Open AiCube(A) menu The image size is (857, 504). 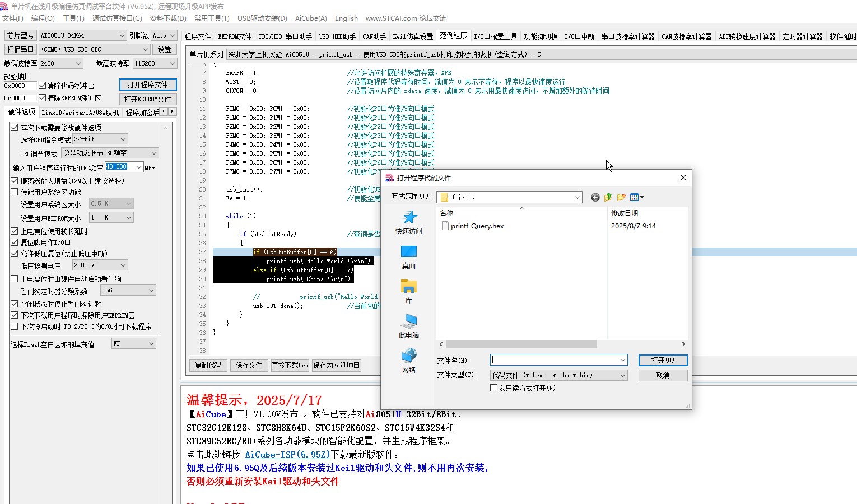point(311,18)
